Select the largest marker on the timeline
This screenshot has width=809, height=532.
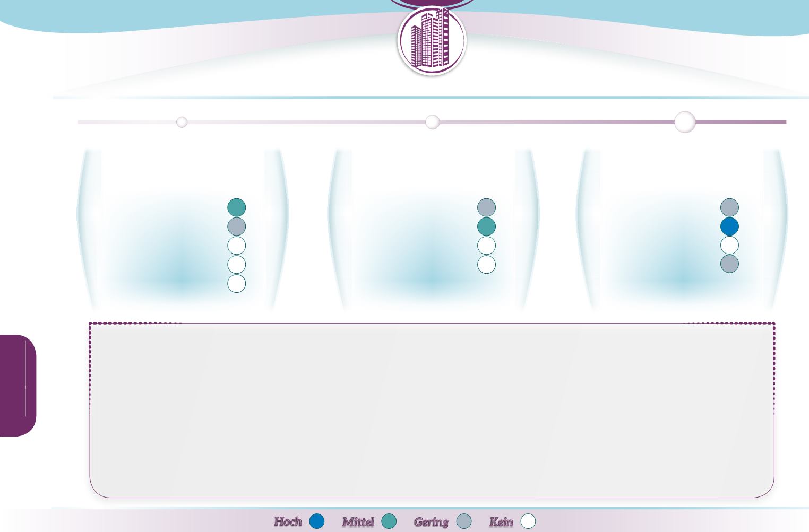685,122
